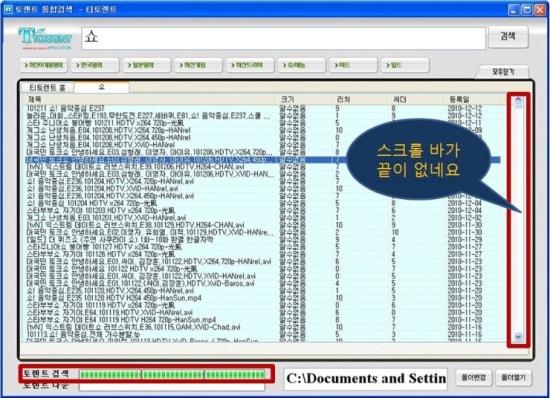This screenshot has height=398, width=550.
Task: Click the search keyword input field
Action: pos(283,38)
